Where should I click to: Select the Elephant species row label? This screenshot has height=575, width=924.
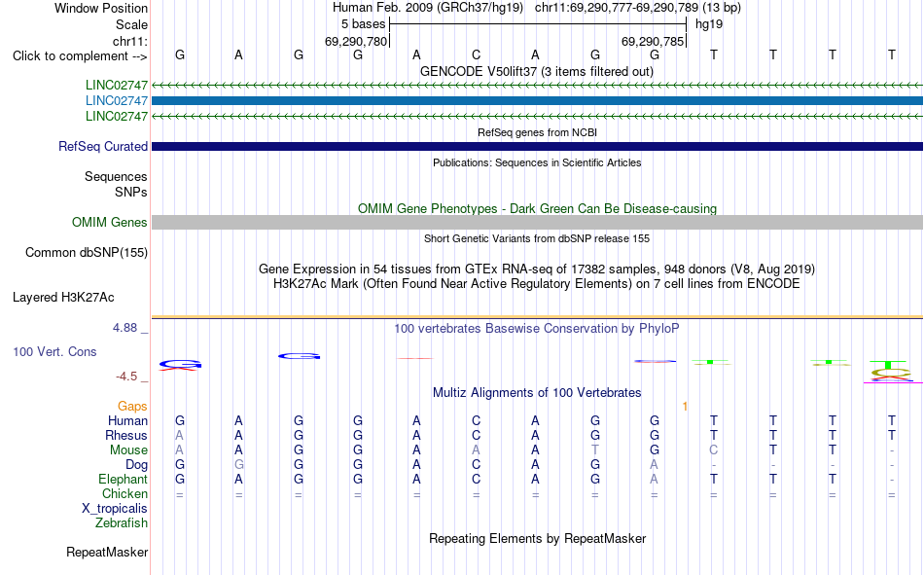123,479
